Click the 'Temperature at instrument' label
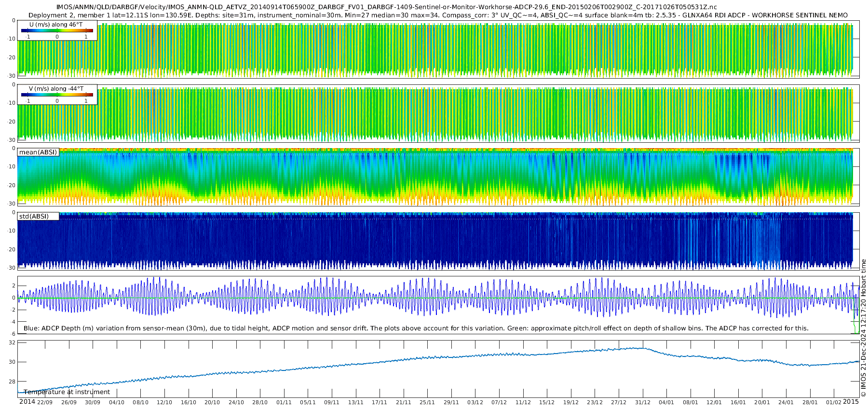Image resolution: width=868 pixels, height=410 pixels. pyautogui.click(x=67, y=392)
